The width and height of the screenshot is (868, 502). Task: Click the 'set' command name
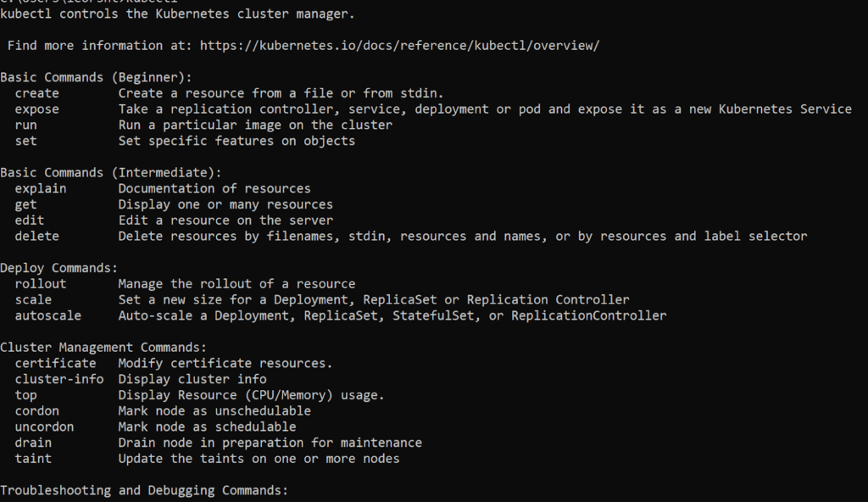click(x=26, y=141)
